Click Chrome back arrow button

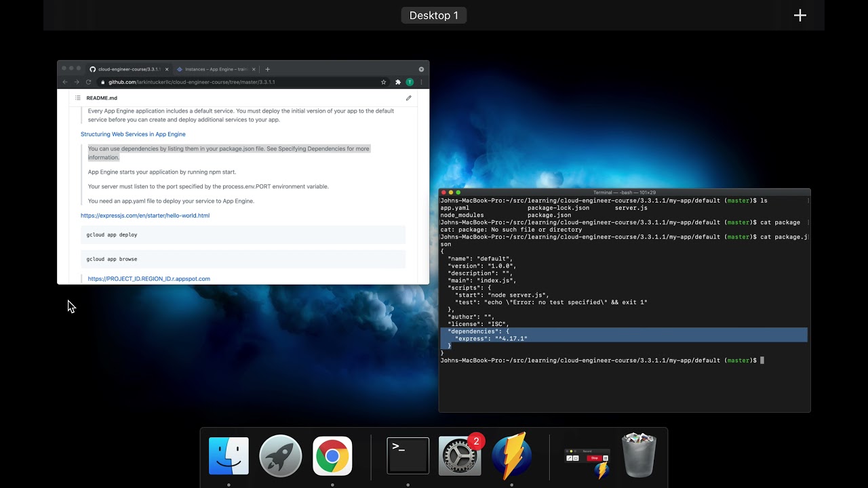click(x=65, y=82)
